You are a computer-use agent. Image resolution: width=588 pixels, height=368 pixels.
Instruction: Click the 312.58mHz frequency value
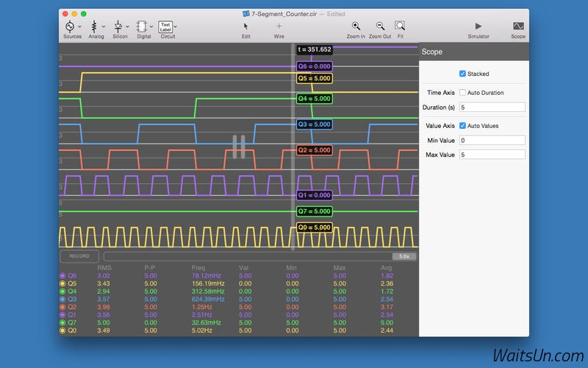208,291
